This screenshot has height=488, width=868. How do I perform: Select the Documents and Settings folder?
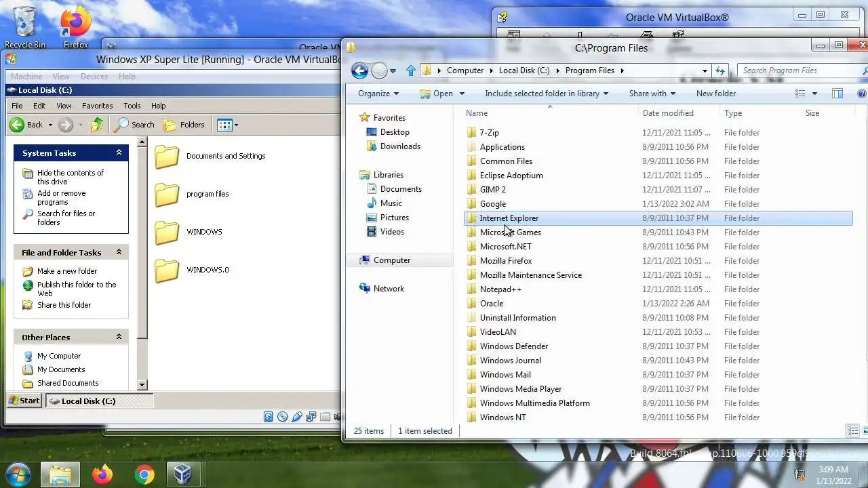point(210,157)
